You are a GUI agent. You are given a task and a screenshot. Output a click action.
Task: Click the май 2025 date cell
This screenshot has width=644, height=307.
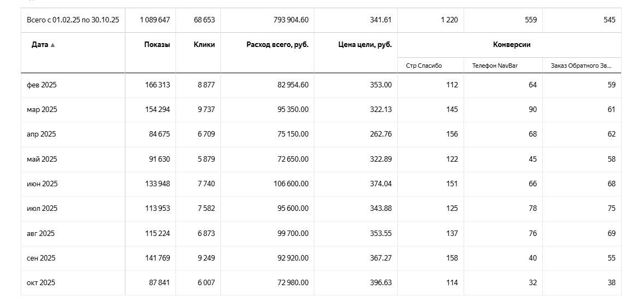tap(42, 160)
